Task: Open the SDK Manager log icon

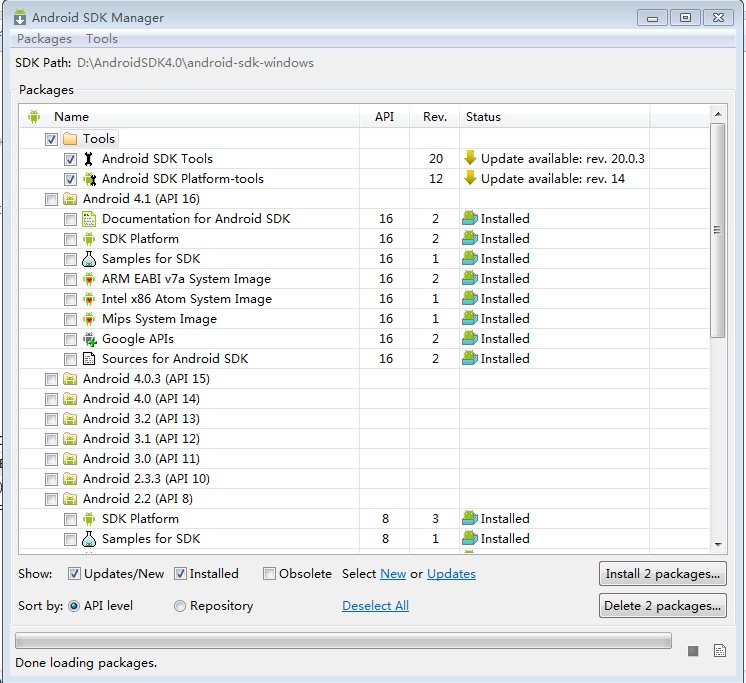Action: pyautogui.click(x=720, y=651)
